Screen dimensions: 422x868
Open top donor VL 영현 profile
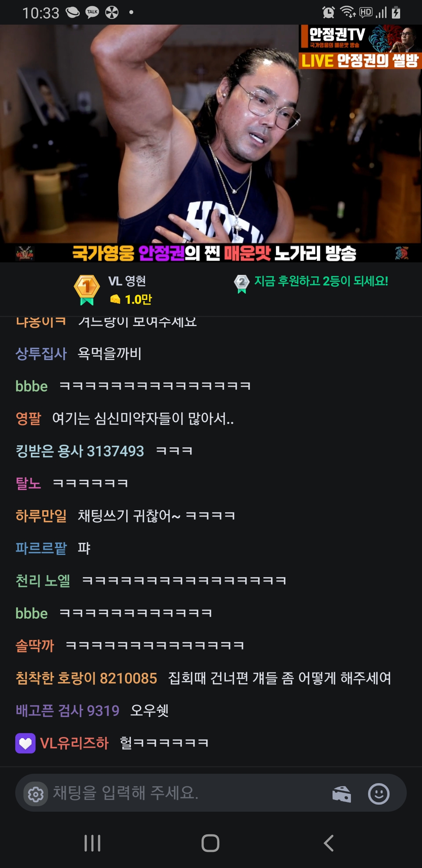[127, 281]
